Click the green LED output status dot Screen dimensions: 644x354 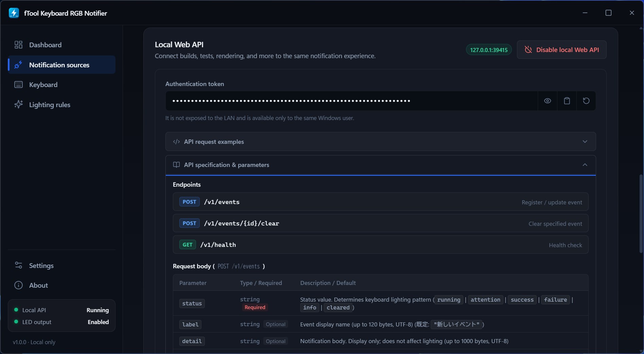click(x=16, y=321)
